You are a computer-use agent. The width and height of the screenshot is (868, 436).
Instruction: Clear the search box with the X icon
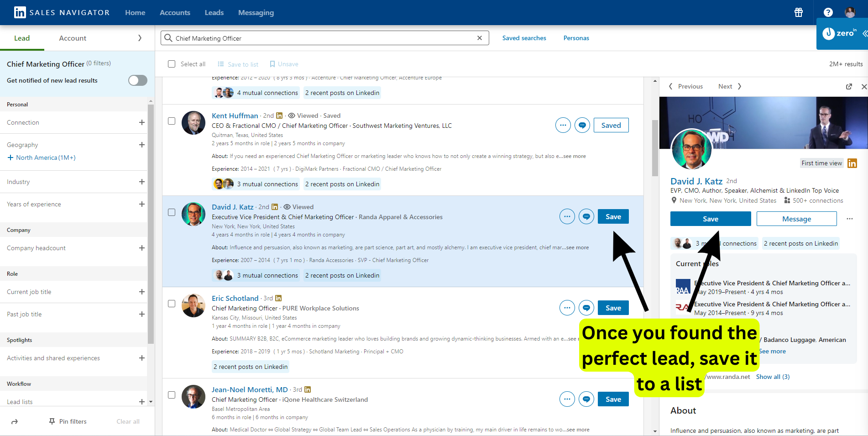(480, 38)
